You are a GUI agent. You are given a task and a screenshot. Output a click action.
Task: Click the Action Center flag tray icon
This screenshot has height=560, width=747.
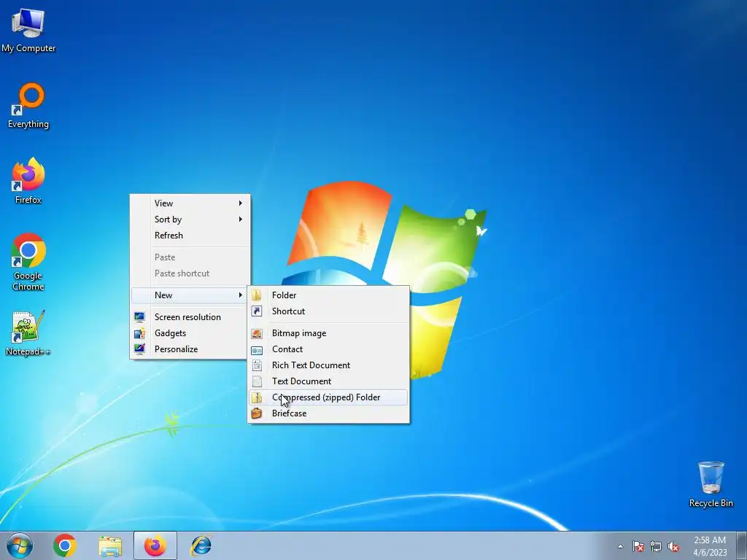[638, 546]
